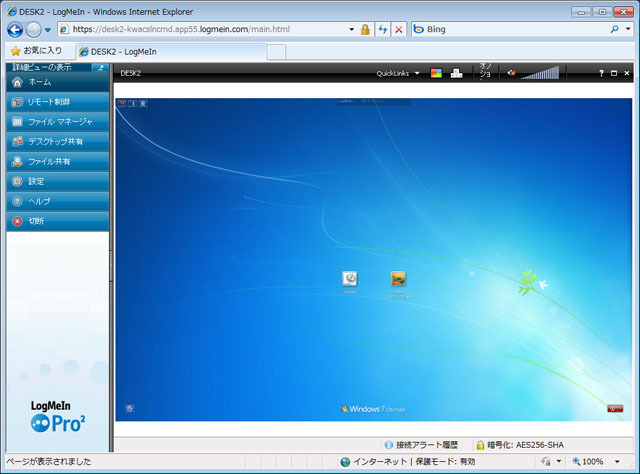The width and height of the screenshot is (640, 474).
Task: Click the clock gadget icon on remote desktop
Action: [349, 279]
